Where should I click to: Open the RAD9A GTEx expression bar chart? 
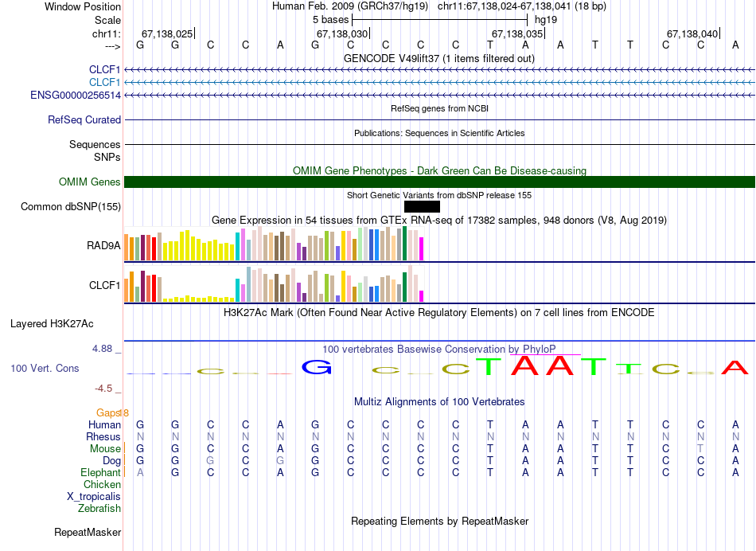(274, 244)
